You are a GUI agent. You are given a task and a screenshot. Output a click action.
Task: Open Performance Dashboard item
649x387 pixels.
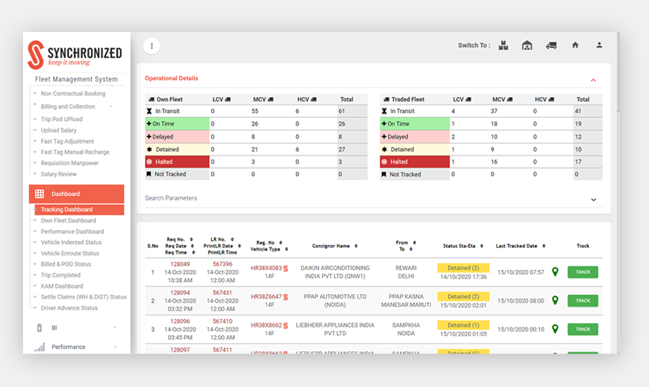pos(72,232)
